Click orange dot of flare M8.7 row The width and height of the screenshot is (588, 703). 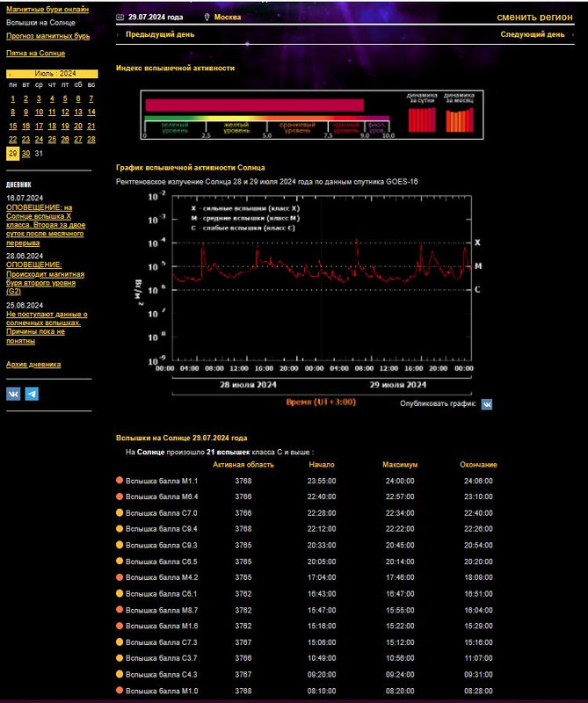tap(120, 609)
